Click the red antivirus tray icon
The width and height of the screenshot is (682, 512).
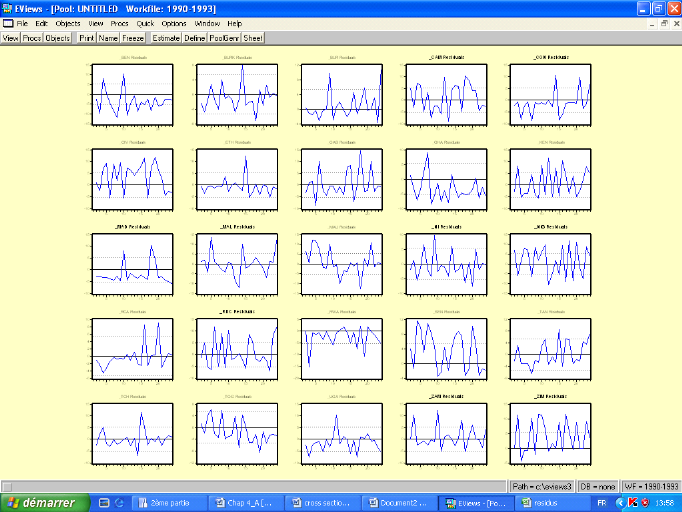point(633,502)
